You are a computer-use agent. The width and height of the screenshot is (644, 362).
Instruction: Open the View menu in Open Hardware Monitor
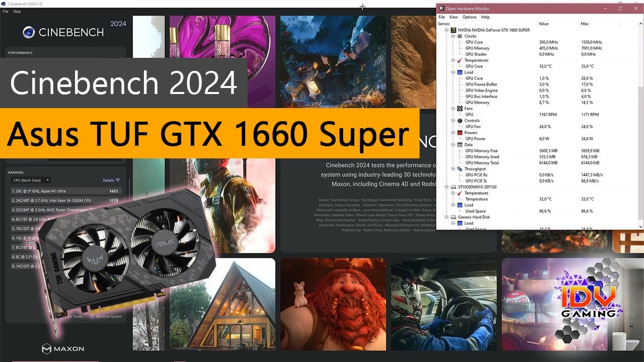tap(454, 17)
